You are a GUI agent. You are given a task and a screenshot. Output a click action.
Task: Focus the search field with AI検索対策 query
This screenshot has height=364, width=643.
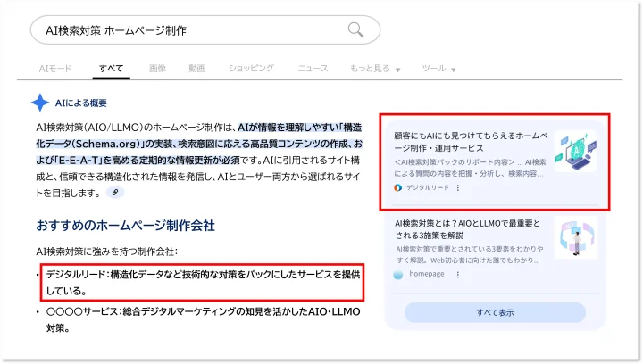coord(205,30)
